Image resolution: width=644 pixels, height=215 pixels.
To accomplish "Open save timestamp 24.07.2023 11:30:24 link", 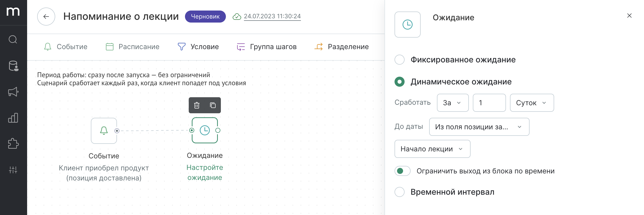I will click(272, 16).
